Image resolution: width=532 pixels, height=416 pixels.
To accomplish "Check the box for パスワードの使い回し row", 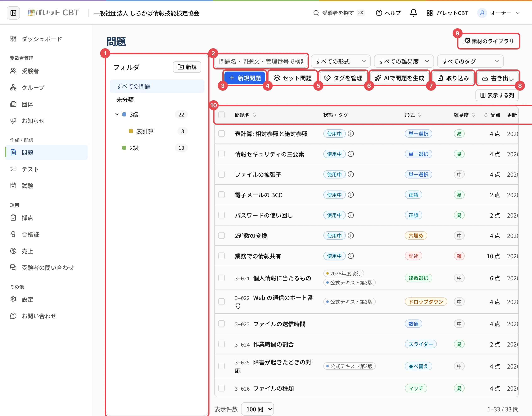I will click(221, 215).
